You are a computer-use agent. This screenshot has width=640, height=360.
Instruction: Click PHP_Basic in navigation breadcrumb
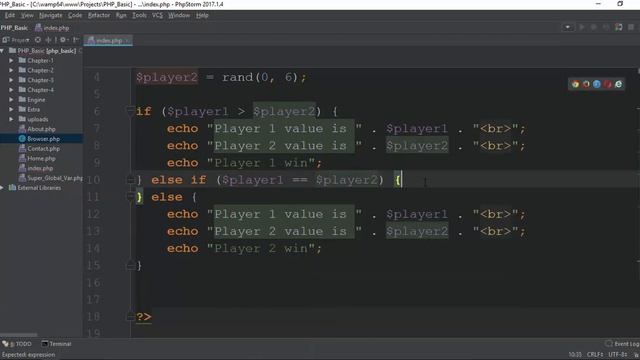click(14, 28)
